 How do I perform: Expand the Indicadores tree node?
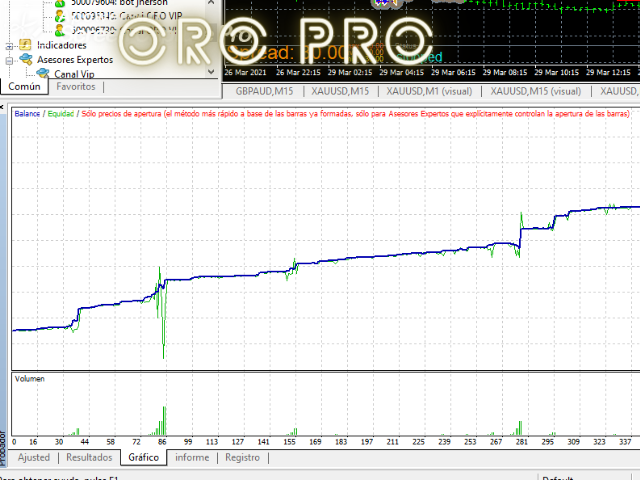pos(9,46)
